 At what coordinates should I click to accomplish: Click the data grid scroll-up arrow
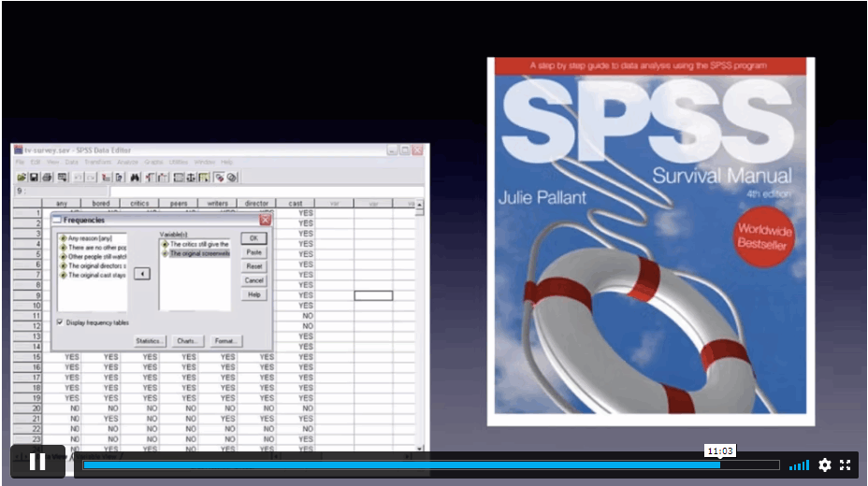point(420,205)
